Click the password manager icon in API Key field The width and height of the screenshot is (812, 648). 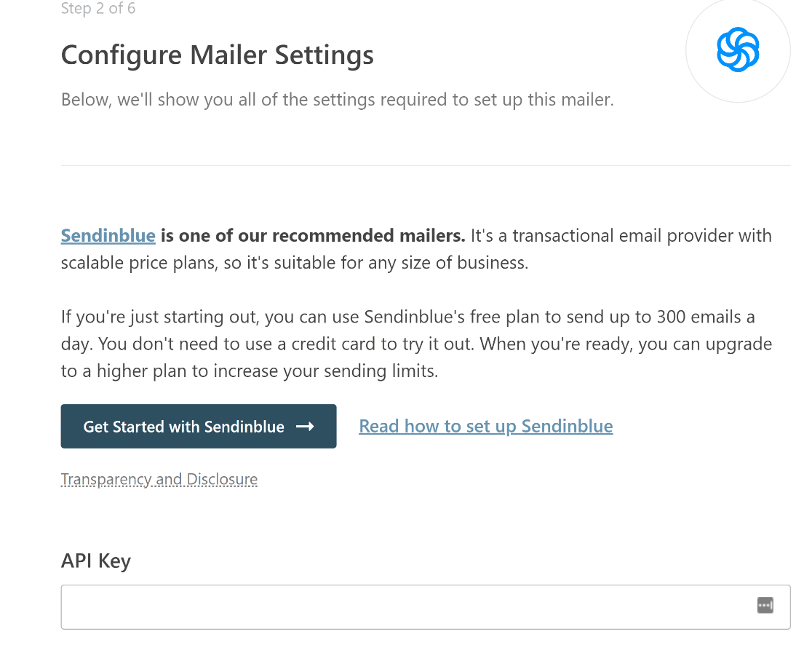[765, 605]
